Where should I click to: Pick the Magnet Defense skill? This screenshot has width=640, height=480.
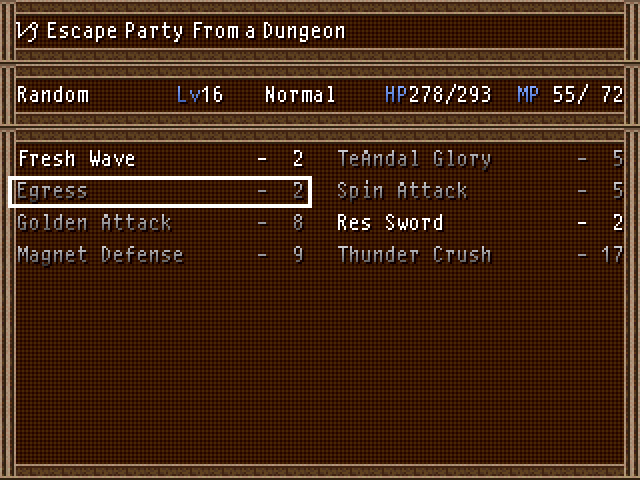tap(160, 255)
